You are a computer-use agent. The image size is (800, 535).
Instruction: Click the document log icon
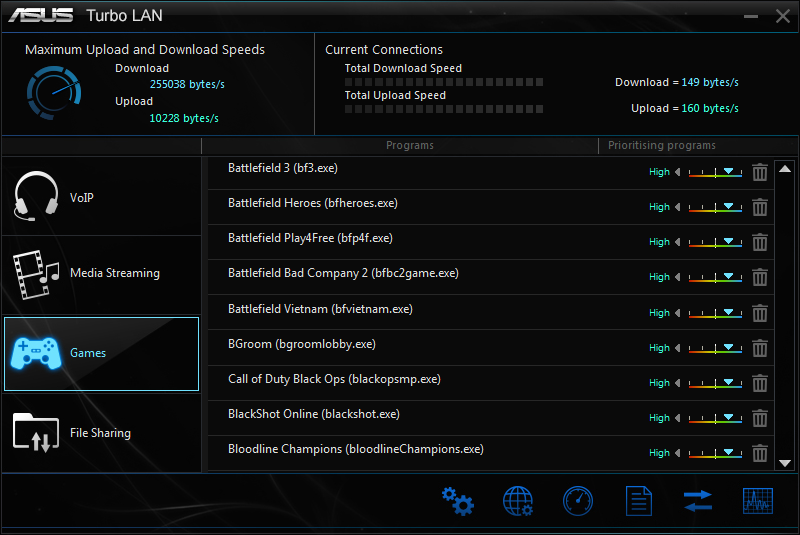[x=639, y=500]
